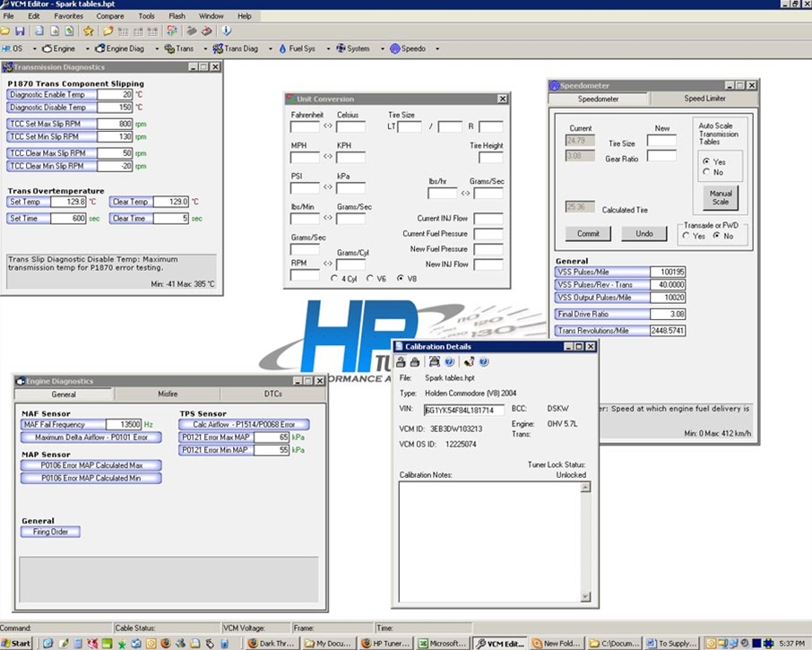Choose No under Auto Scale Transmission Tables
The width and height of the screenshot is (812, 650).
[x=705, y=172]
